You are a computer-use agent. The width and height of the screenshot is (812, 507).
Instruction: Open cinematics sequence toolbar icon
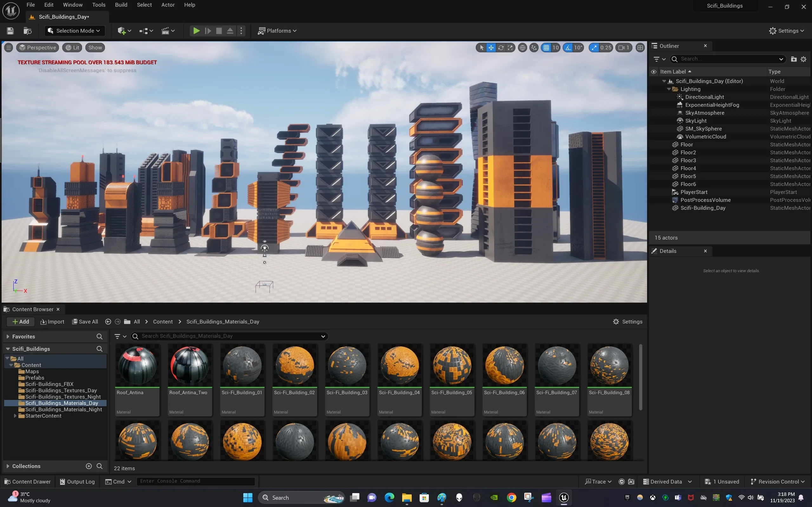point(165,31)
